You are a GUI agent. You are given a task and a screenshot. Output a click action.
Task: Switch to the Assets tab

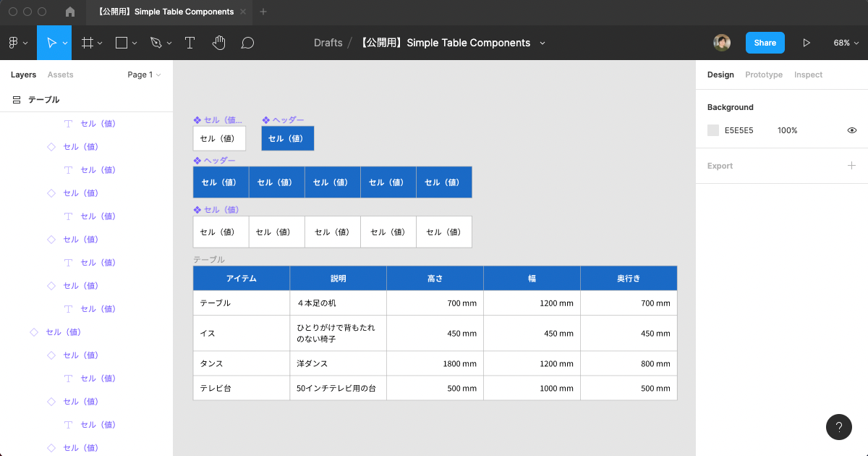pos(60,75)
